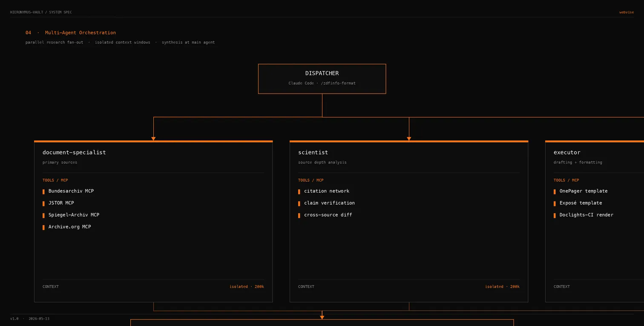This screenshot has width=644, height=326.
Task: Click 'isolated · 200k' in document-specialist card
Action: pyautogui.click(x=247, y=287)
